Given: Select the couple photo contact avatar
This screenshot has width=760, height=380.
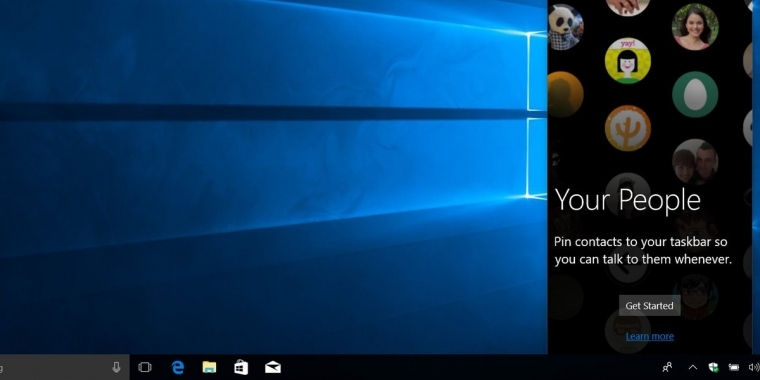Looking at the screenshot, I should tap(695, 162).
